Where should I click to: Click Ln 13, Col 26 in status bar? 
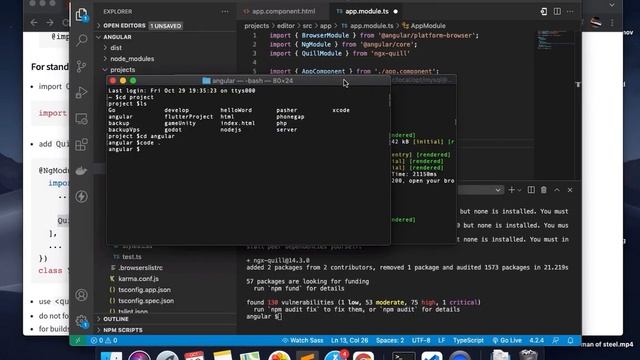tap(349, 340)
